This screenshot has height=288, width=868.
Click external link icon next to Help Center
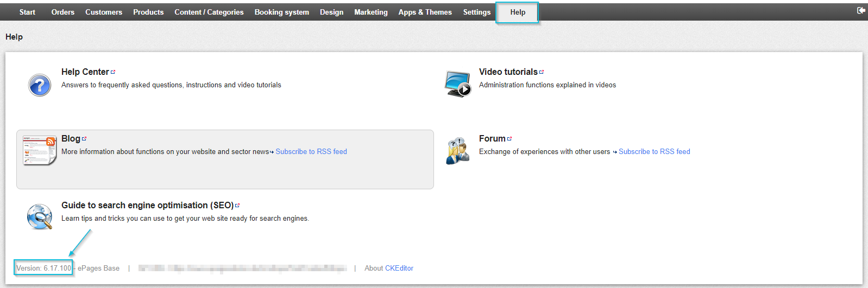coord(113,72)
